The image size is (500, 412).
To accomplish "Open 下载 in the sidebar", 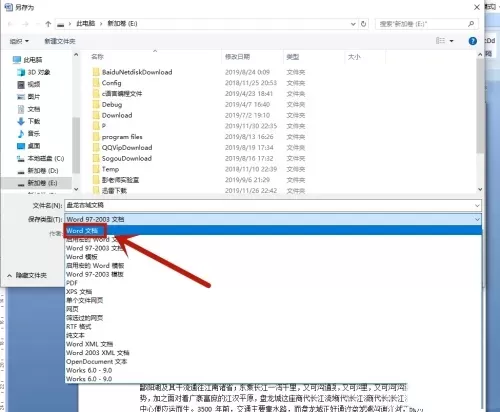I will 29,121.
